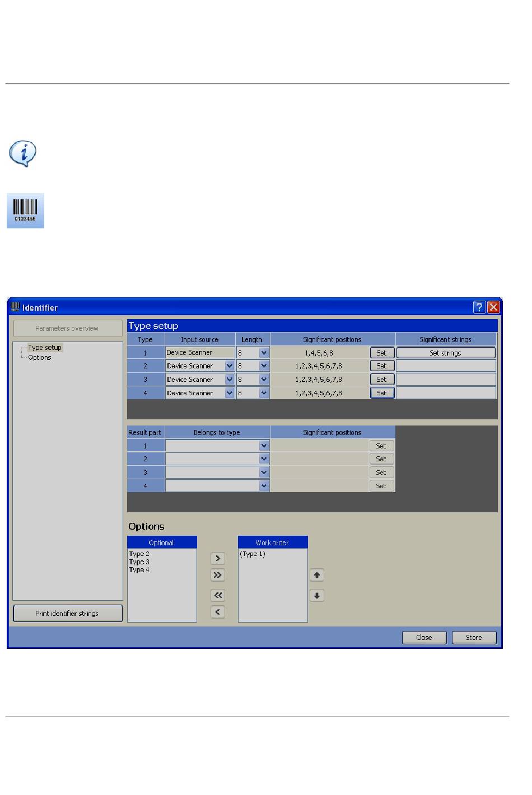Screen dimensions: 532x795
Task: Click Set for Type 1 significant positions
Action: click(x=382, y=353)
